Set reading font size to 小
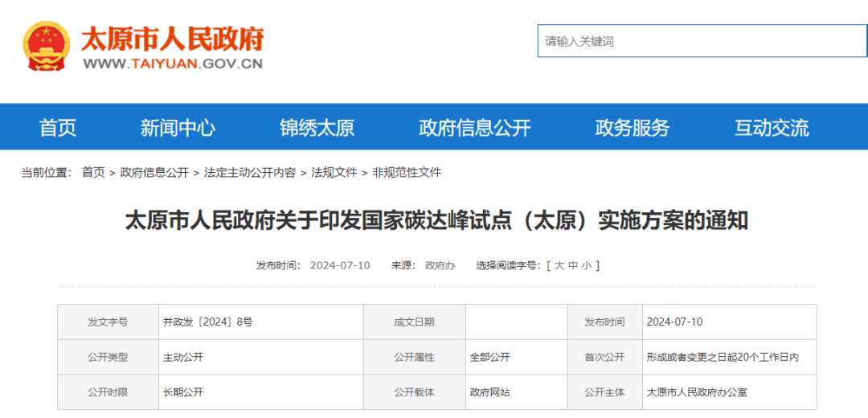 587,266
